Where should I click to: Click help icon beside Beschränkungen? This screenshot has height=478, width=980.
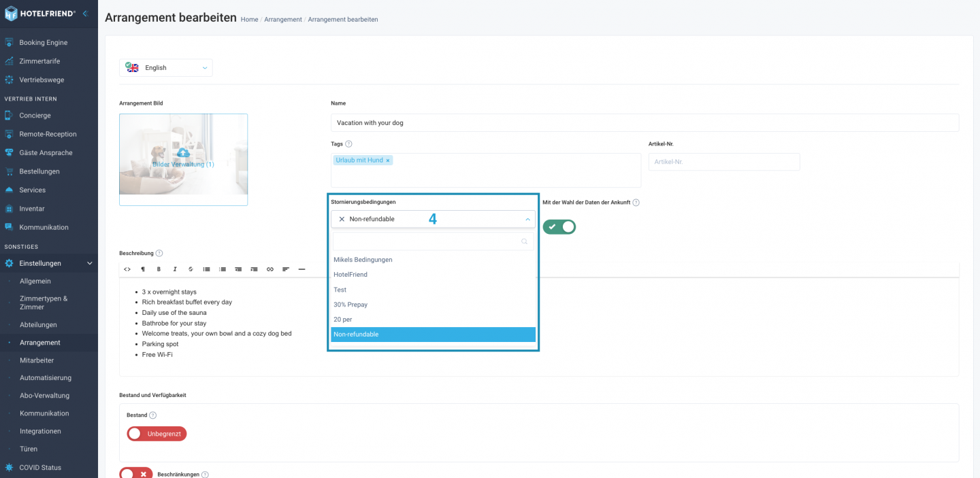point(205,475)
